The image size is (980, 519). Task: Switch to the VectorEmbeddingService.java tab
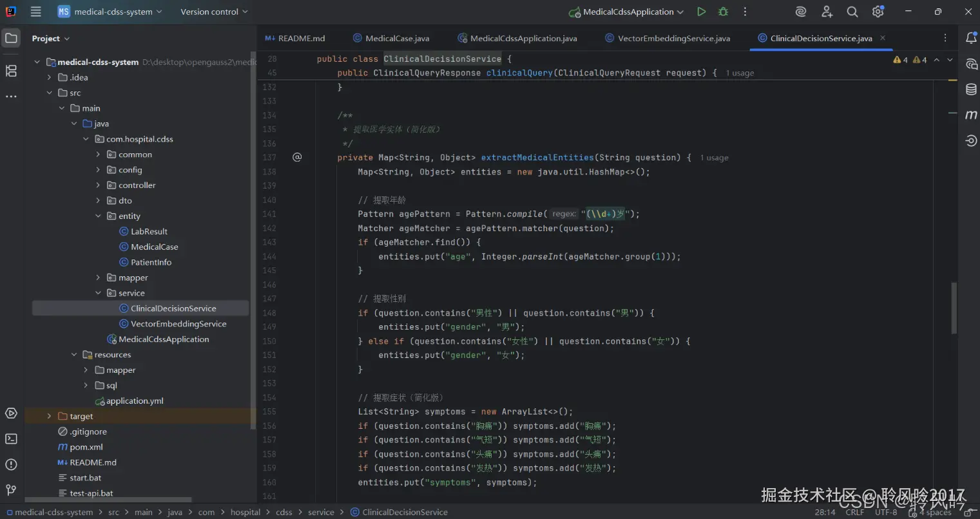coord(673,39)
